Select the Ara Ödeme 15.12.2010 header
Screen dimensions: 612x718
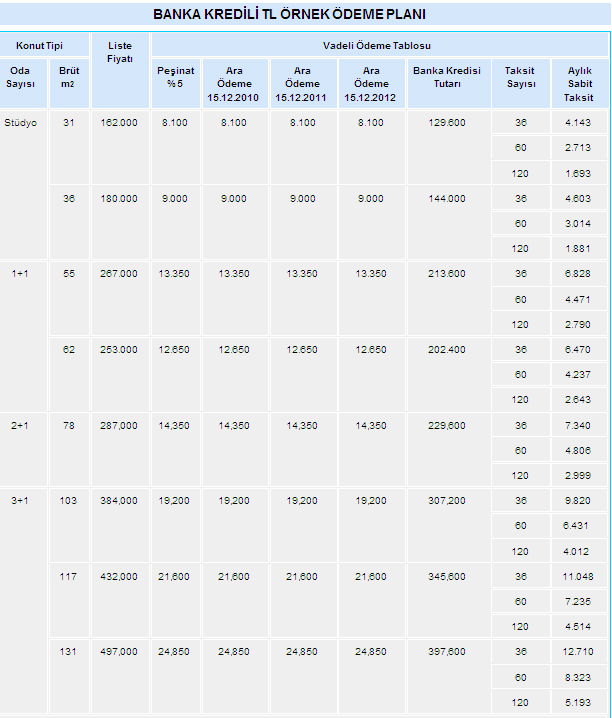pyautogui.click(x=233, y=84)
